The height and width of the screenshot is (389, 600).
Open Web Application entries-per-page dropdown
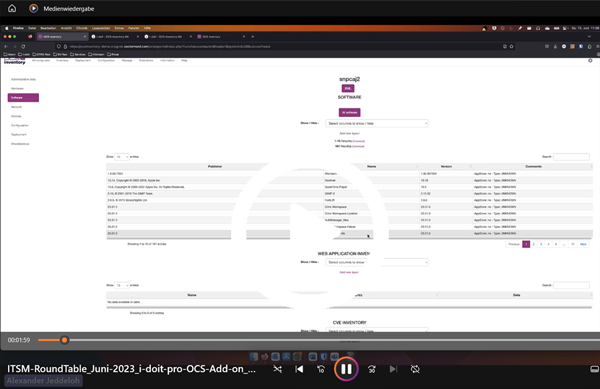122,285
